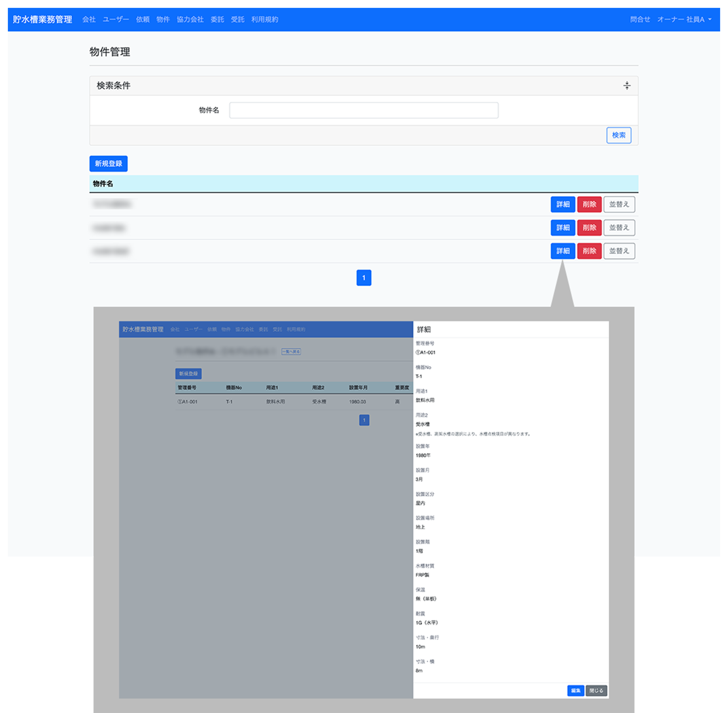
Task: Focus the 物件名 search input field
Action: pyautogui.click(x=364, y=110)
